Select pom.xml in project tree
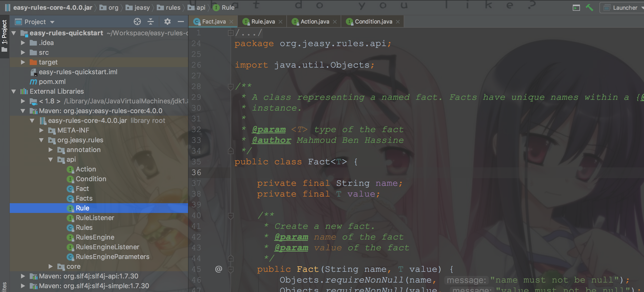644x292 pixels. (99, 82)
